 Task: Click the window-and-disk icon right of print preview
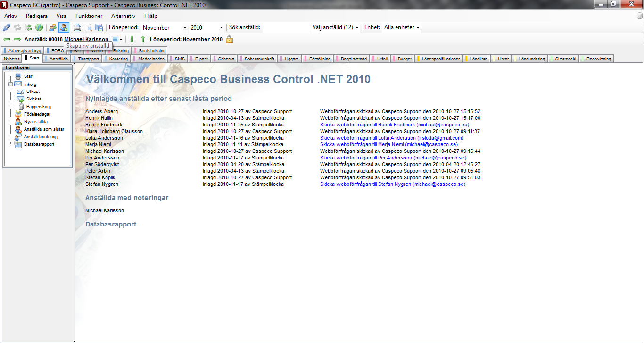pos(99,27)
